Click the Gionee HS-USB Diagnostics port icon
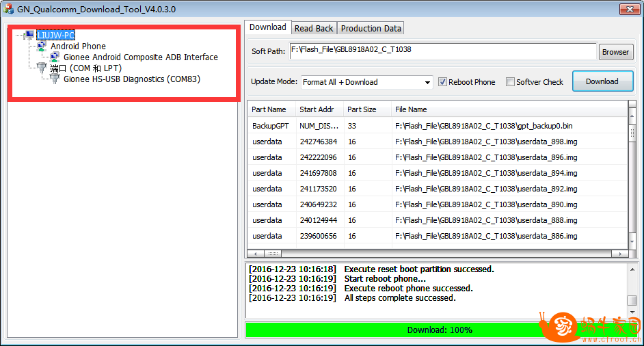644x346 pixels. 55,79
